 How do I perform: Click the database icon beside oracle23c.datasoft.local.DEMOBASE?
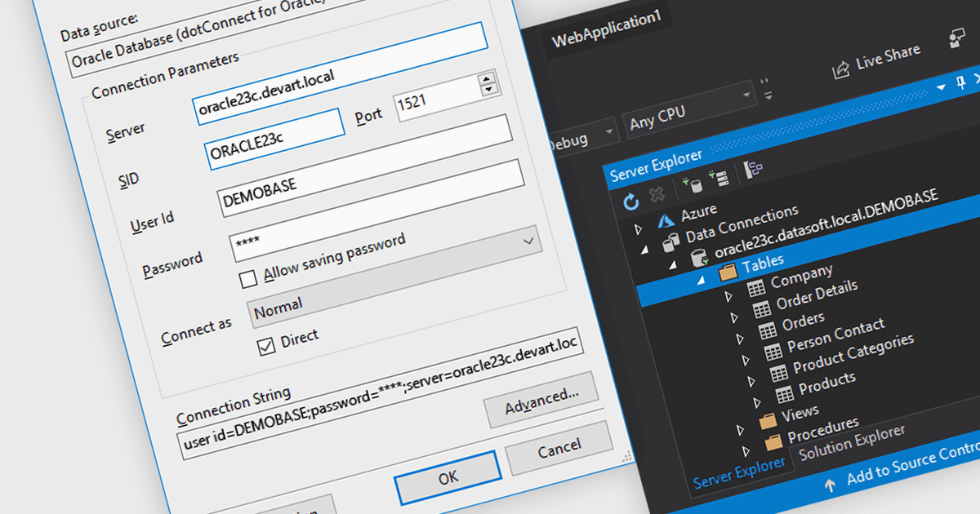700,259
